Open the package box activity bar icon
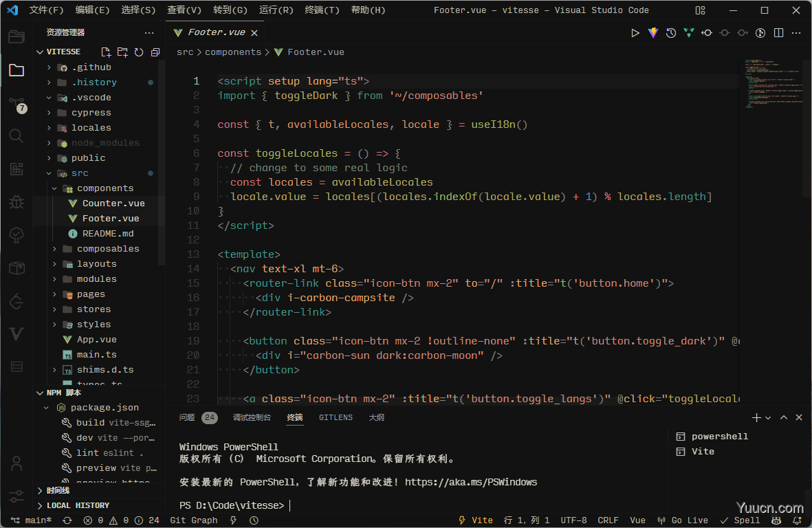The image size is (812, 528). point(17,267)
